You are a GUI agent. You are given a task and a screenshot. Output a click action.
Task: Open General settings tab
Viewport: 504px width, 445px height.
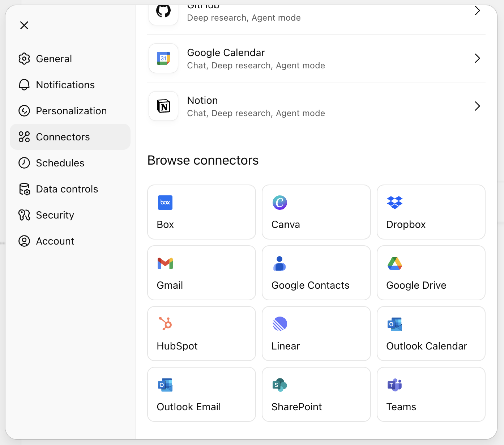[70, 59]
